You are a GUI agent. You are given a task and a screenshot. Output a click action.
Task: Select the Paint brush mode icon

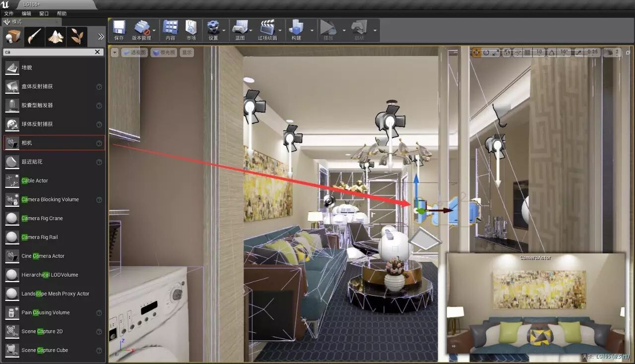point(34,37)
